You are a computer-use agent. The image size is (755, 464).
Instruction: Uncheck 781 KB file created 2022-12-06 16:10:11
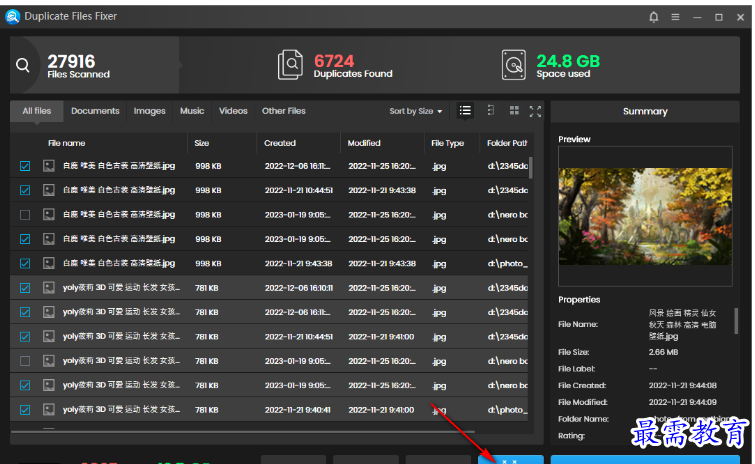(25, 288)
